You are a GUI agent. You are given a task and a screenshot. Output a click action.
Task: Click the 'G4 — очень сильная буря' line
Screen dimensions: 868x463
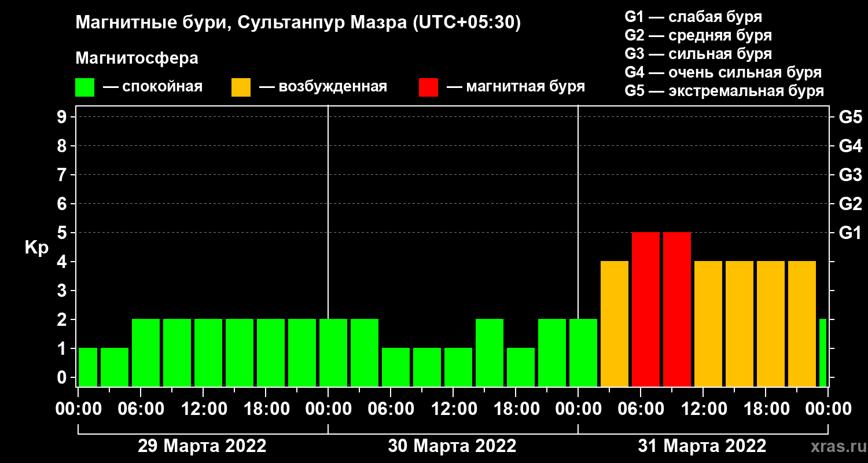(x=723, y=72)
